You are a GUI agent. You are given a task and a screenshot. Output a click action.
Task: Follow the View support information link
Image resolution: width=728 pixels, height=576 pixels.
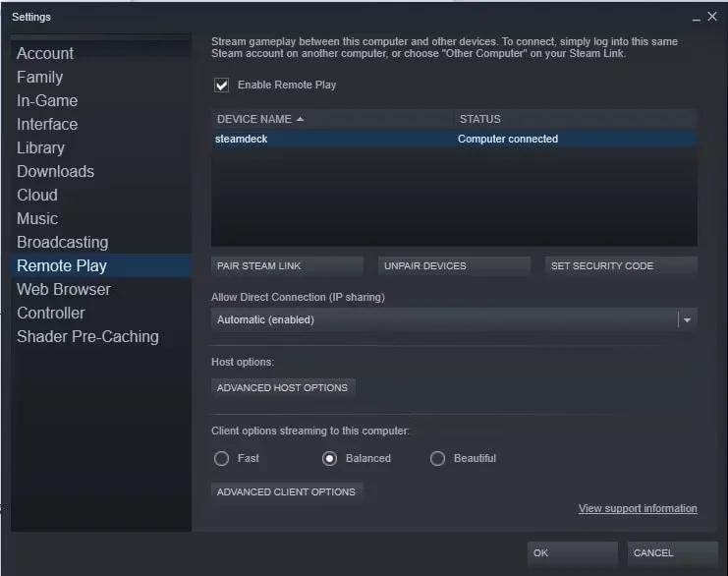(638, 509)
